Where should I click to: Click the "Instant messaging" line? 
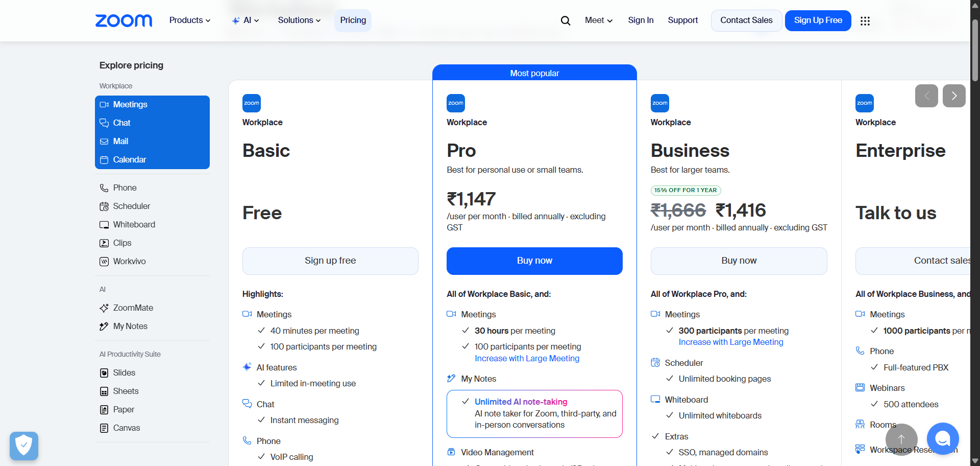(304, 421)
